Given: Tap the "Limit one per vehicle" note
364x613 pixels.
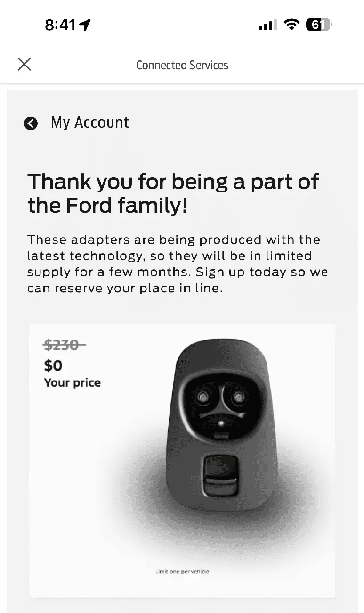Looking at the screenshot, I should (182, 572).
